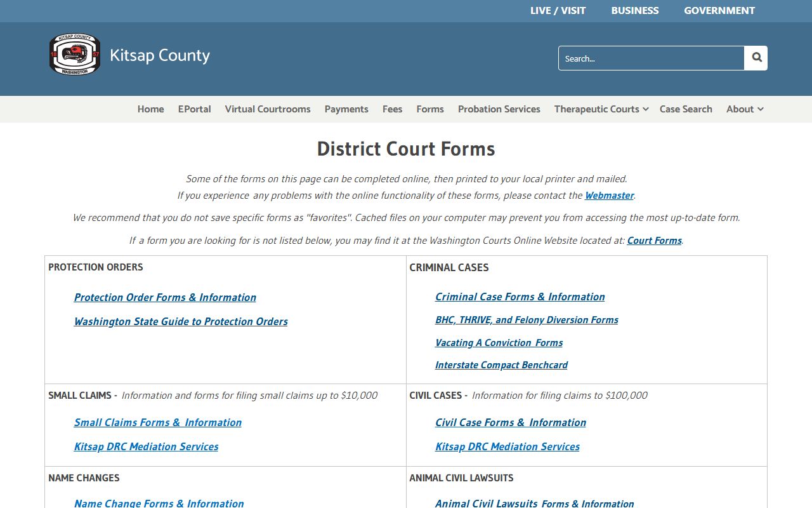
Task: Click the PROTECTION ORDERS section heading
Action: [96, 267]
